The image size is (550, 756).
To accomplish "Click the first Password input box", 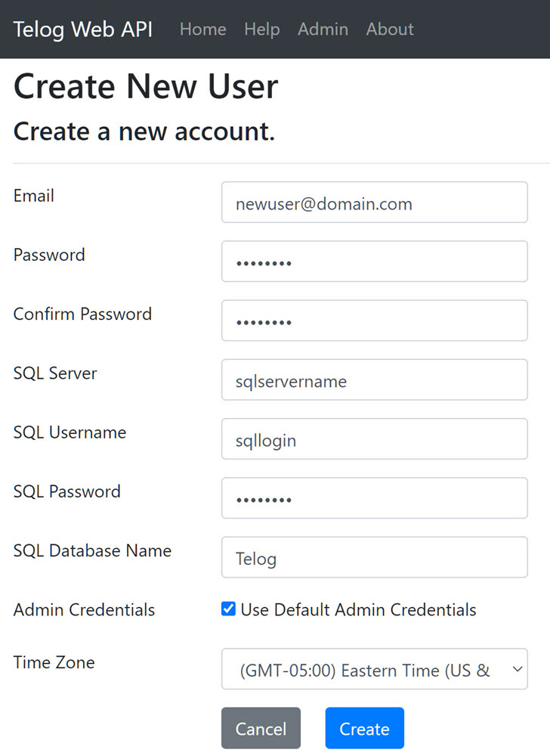I will pyautogui.click(x=374, y=262).
